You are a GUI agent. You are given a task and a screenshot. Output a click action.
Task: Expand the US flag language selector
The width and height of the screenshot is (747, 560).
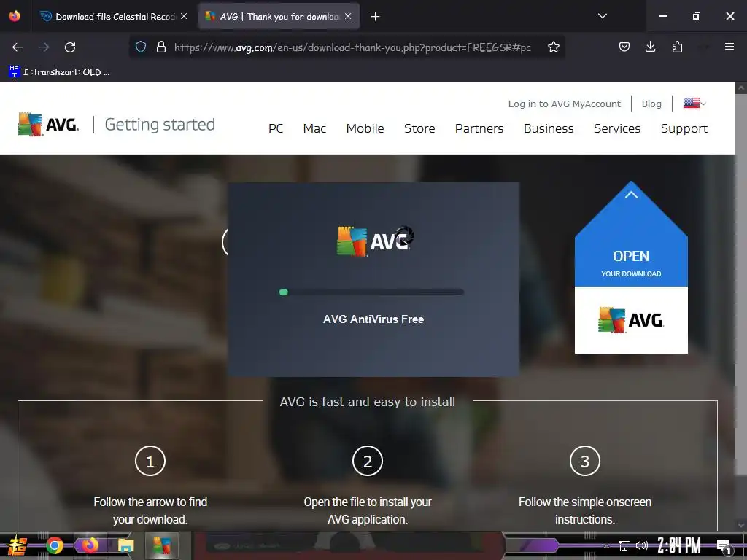694,104
